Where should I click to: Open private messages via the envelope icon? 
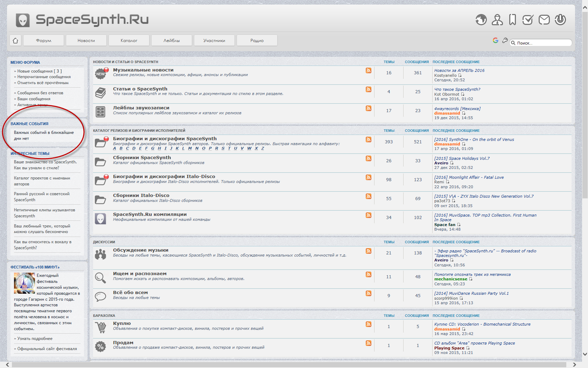pyautogui.click(x=544, y=20)
